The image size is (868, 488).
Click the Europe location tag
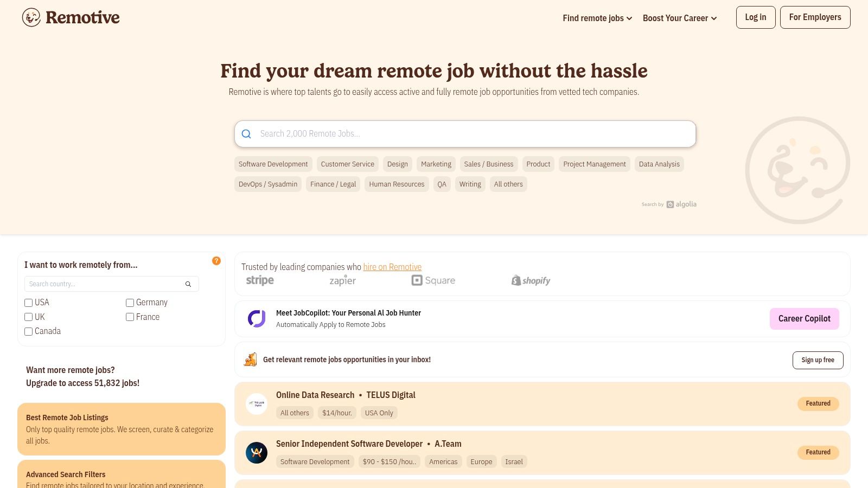tap(481, 462)
